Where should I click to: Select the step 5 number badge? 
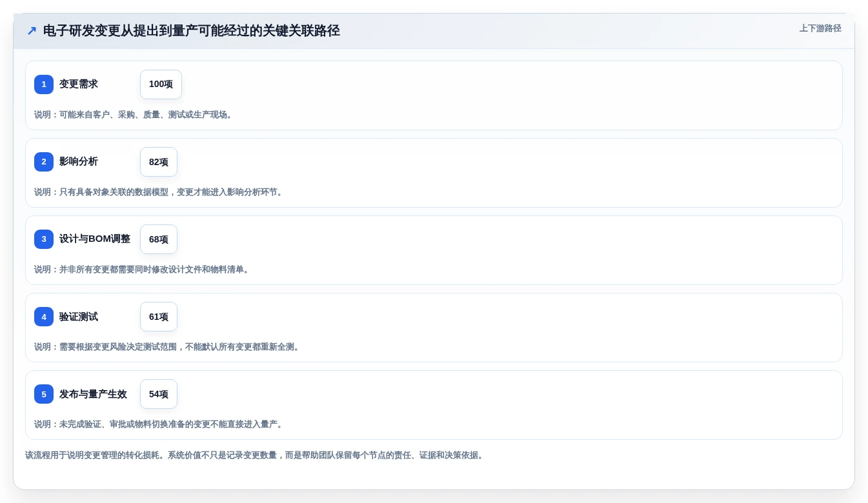(44, 394)
